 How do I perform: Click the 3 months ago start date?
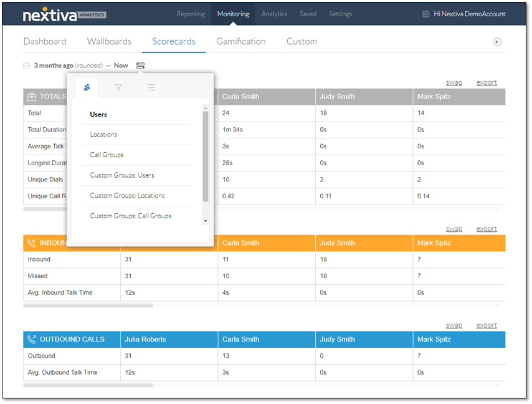54,65
